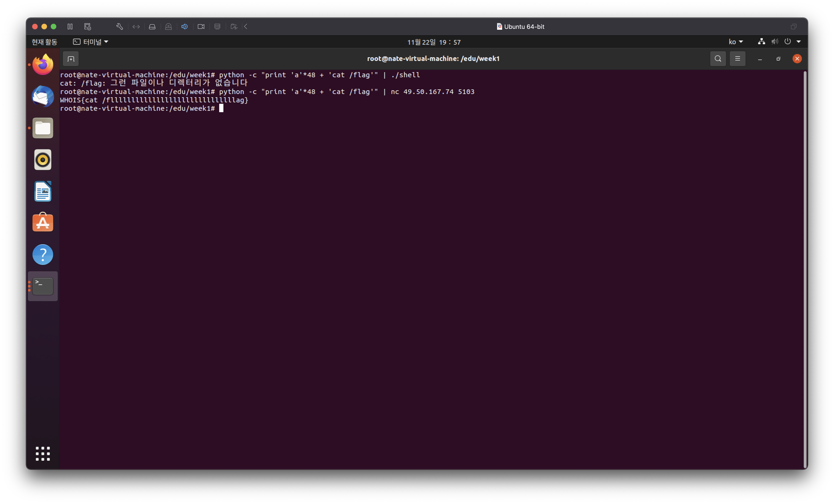Expand the 터미널 app menu
Viewport: 834px width, 504px height.
(91, 42)
